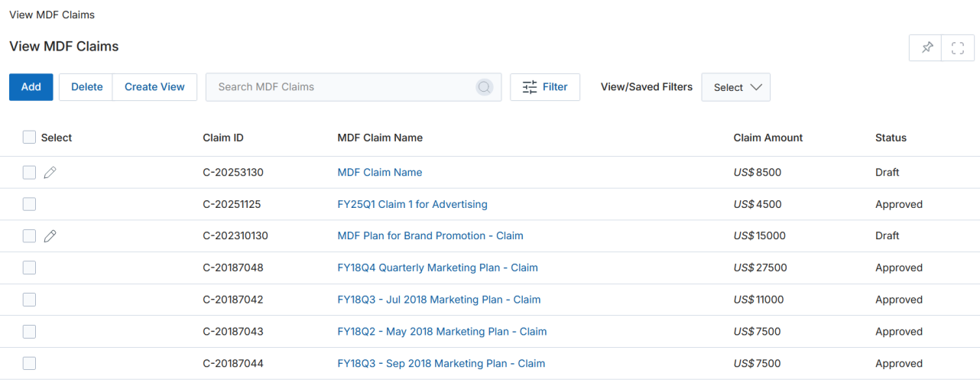This screenshot has height=386, width=980.
Task: Click the Approved status of C-20251125
Action: click(899, 204)
